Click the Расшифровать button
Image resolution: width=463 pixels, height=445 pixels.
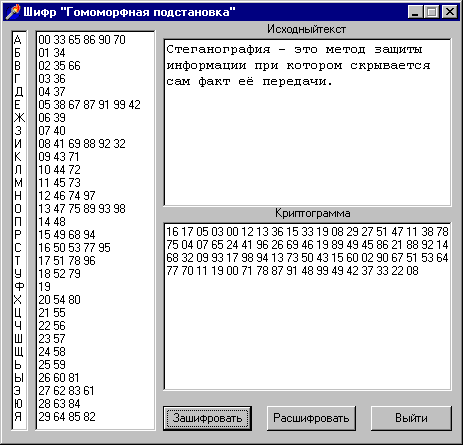[311, 418]
